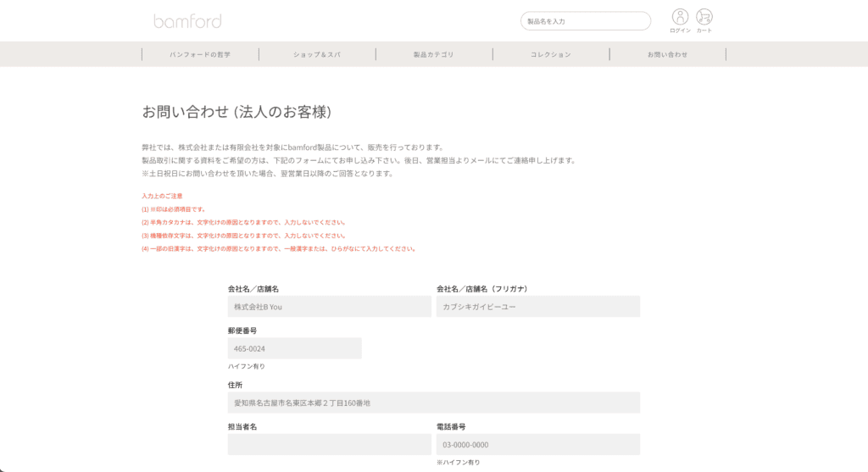This screenshot has width=868, height=472.
Task: Open the コレクション menu
Action: 551,54
